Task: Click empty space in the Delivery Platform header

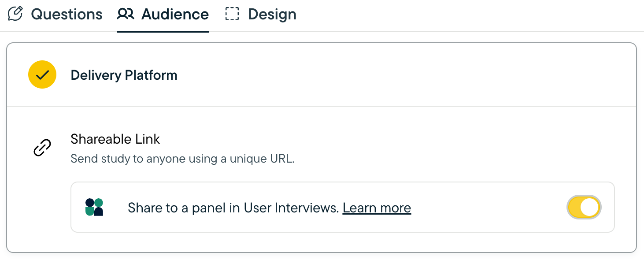Action: tap(396, 75)
